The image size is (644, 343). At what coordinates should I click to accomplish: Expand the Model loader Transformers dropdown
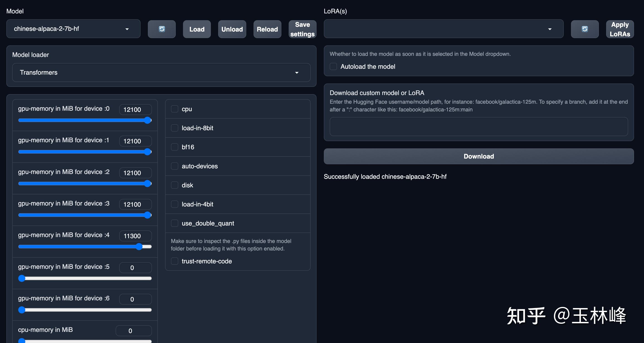coord(161,73)
